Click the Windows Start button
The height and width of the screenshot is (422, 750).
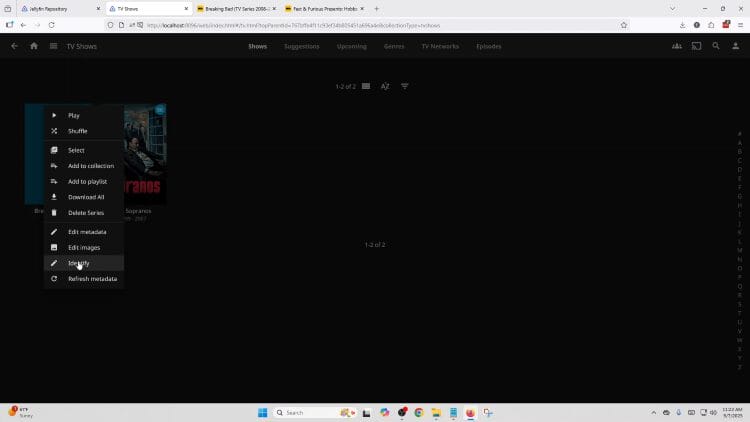pos(264,412)
